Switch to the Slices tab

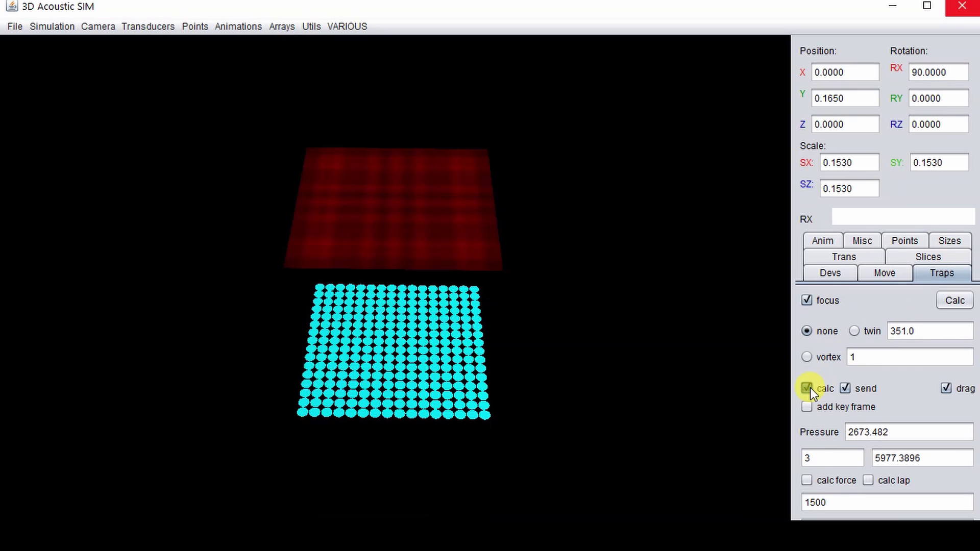coord(927,257)
